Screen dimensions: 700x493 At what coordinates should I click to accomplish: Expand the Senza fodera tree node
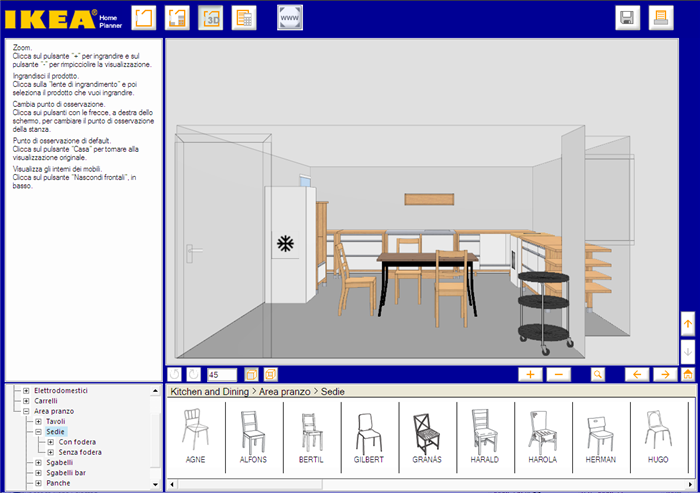click(x=50, y=452)
